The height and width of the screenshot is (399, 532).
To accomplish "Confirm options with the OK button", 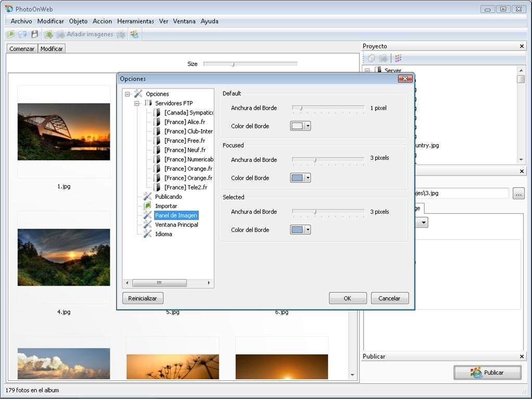I will coord(348,298).
